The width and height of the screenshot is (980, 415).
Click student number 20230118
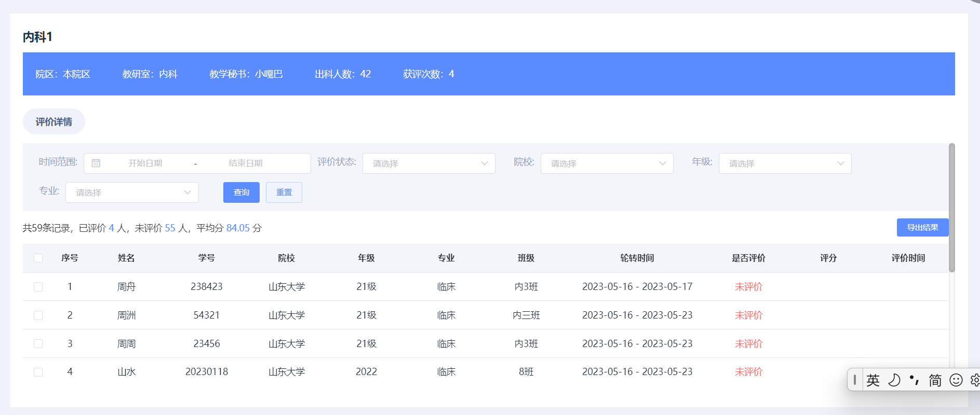[207, 372]
